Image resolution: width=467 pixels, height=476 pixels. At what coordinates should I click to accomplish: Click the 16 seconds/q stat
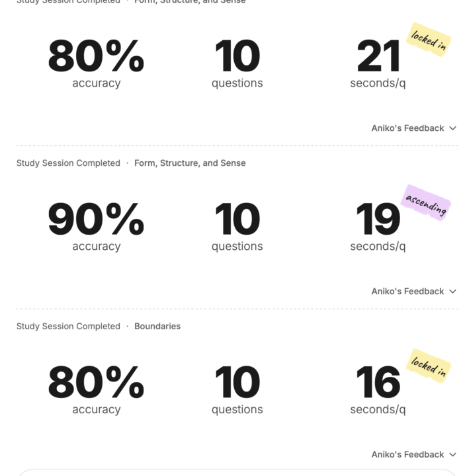click(x=378, y=389)
